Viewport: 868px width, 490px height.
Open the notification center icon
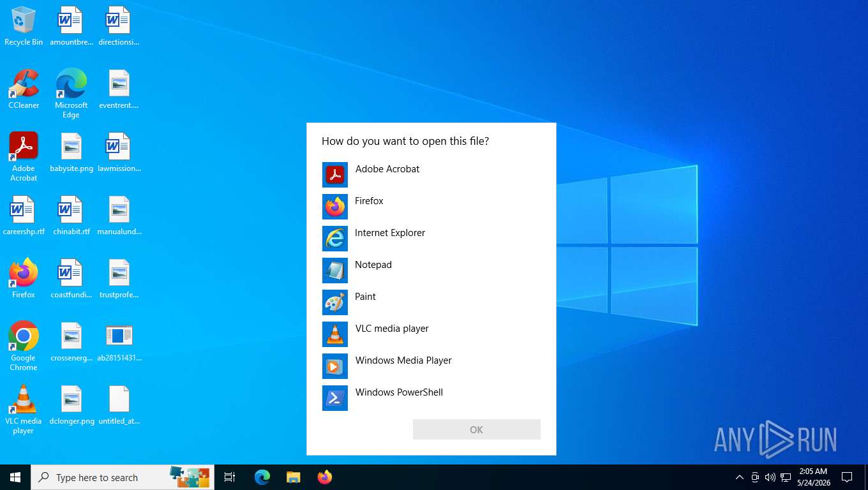[847, 477]
